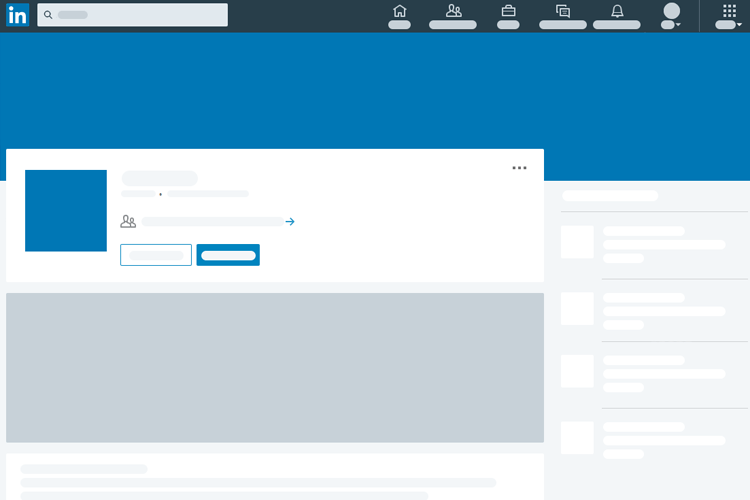The height and width of the screenshot is (500, 750).
Task: Open the three-dots more menu on profile card
Action: 519,168
